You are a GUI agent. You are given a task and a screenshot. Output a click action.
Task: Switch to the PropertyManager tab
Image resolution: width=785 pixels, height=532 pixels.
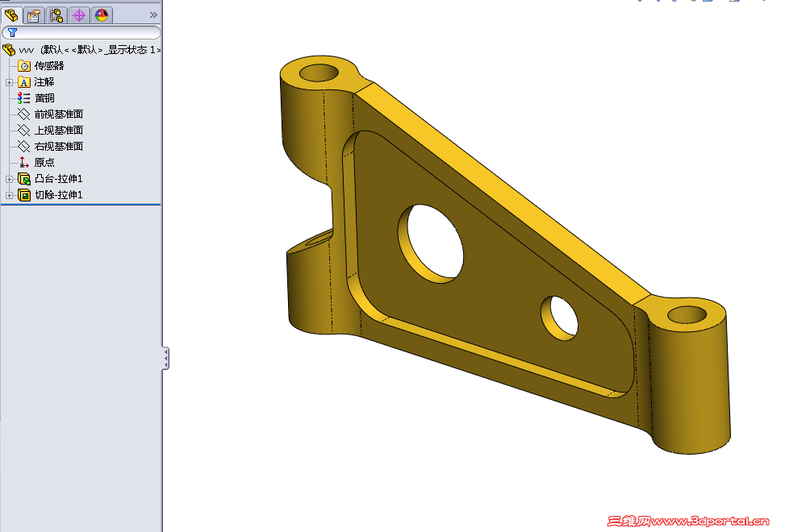[34, 15]
